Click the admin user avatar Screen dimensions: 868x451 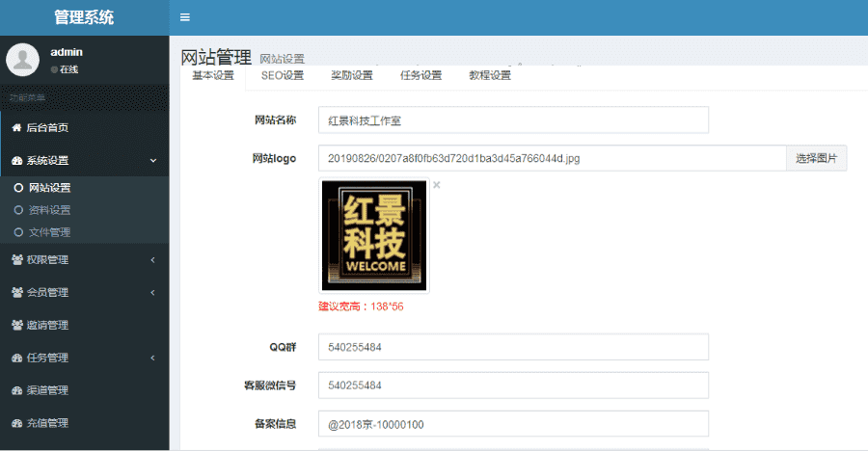coord(22,60)
